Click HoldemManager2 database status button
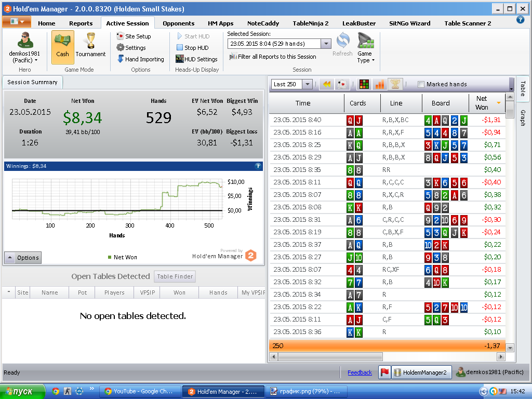532x399 pixels. coord(421,372)
